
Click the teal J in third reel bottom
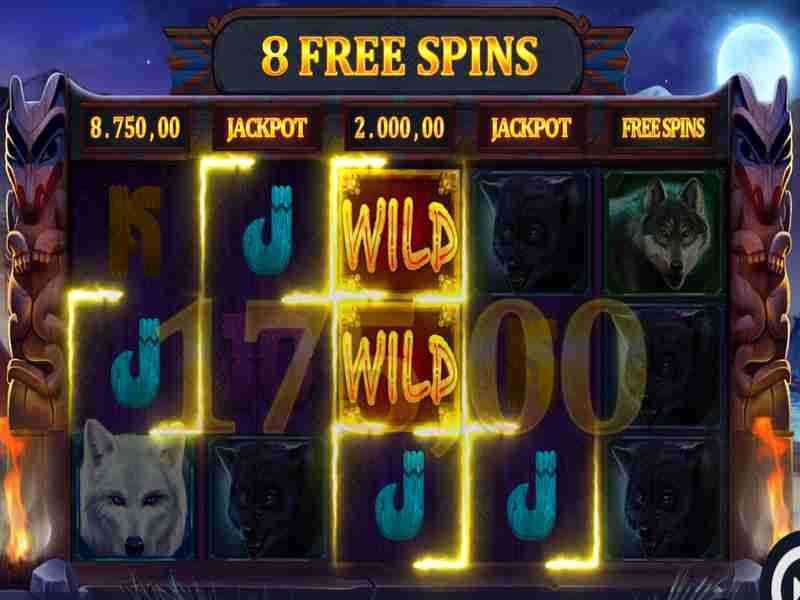[x=400, y=495]
